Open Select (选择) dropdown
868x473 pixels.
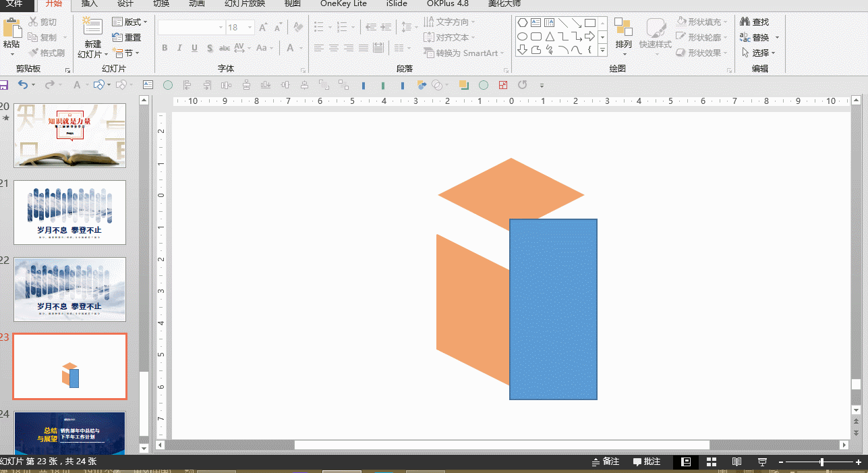pyautogui.click(x=758, y=53)
